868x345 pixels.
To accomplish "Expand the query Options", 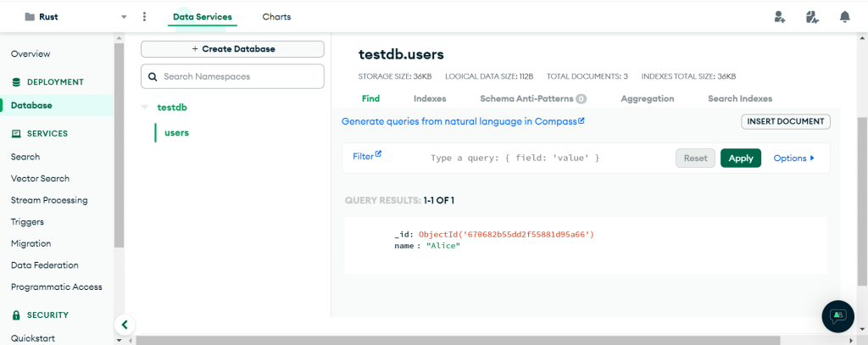I will [793, 159].
